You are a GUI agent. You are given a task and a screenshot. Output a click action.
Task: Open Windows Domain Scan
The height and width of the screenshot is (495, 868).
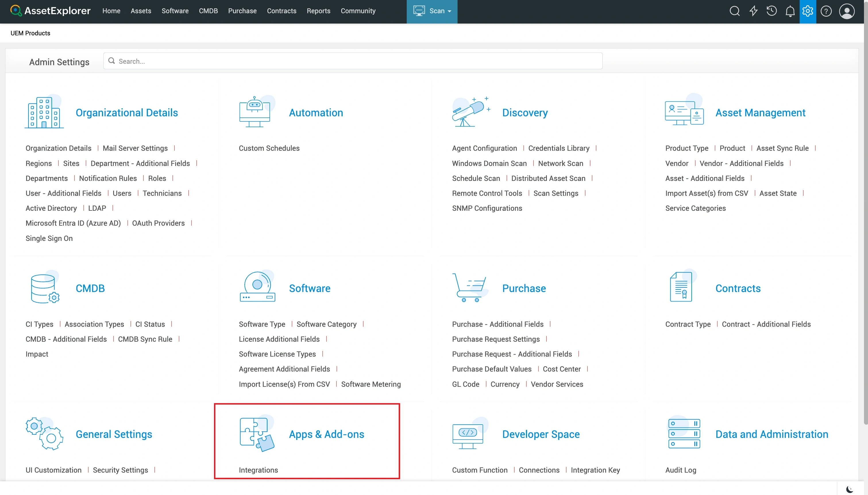pos(489,163)
